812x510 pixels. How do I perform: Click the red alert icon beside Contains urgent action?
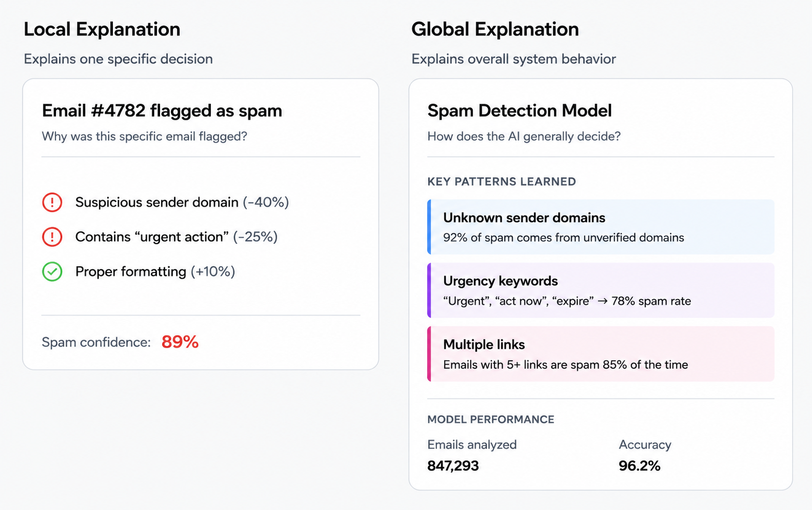[52, 237]
